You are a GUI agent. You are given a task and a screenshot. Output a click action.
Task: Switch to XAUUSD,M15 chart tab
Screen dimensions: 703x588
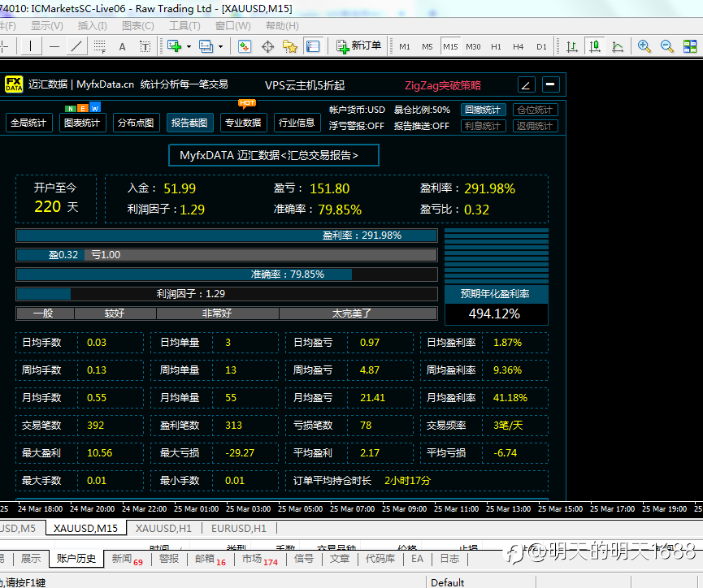click(85, 528)
